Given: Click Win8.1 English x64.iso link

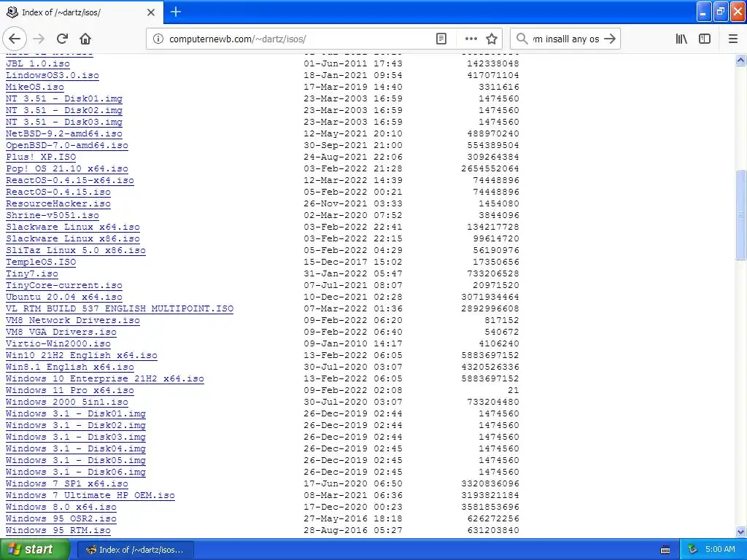Looking at the screenshot, I should 69,367.
